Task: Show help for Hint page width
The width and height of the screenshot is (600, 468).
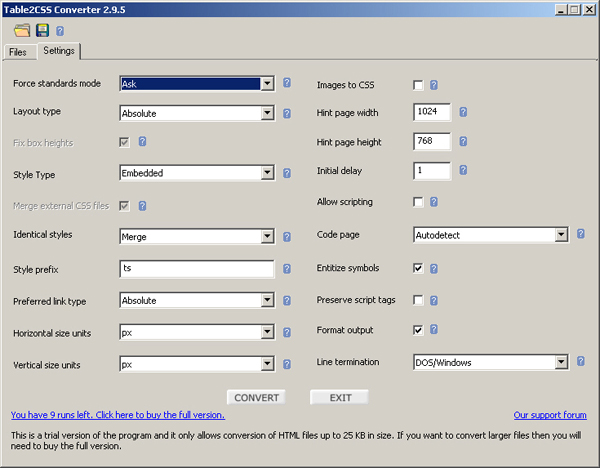Action: point(463,112)
